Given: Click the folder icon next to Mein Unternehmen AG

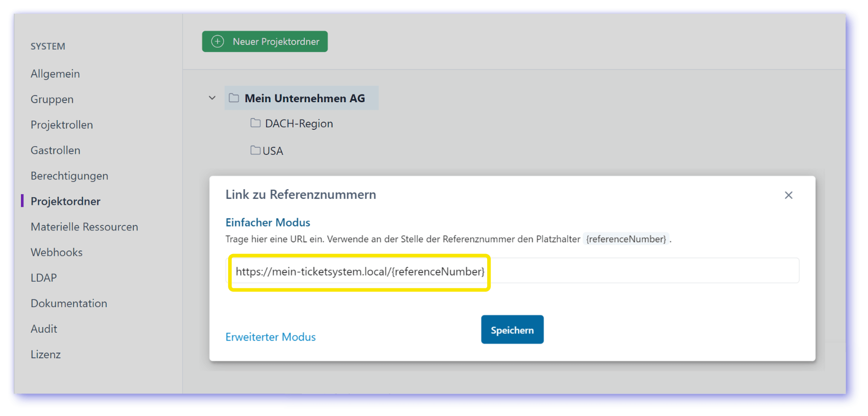Looking at the screenshot, I should [234, 98].
